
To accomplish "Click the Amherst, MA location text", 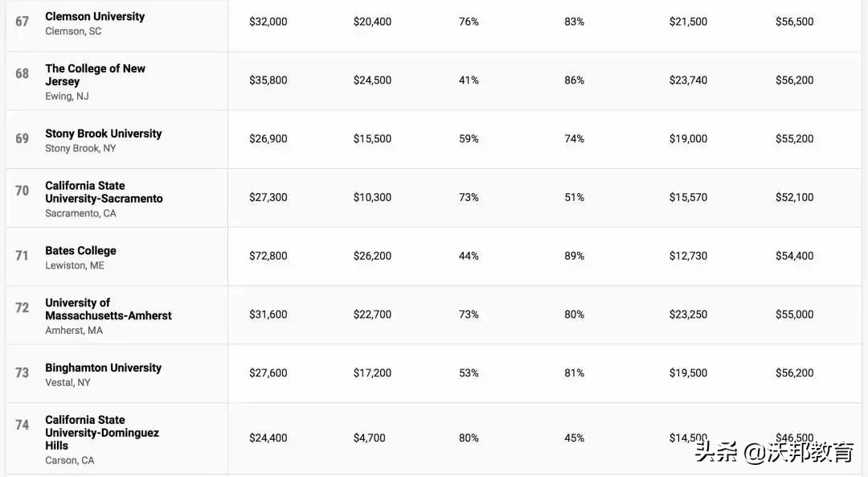I will [74, 331].
